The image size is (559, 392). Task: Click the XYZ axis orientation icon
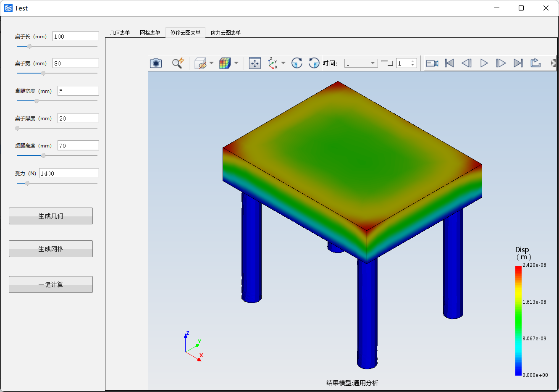pyautogui.click(x=273, y=63)
